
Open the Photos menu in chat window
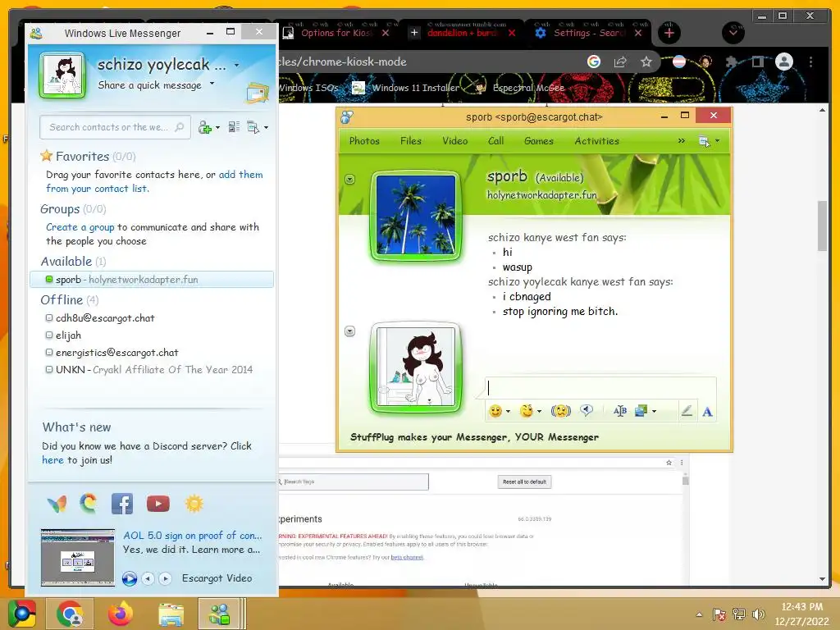[x=364, y=141]
